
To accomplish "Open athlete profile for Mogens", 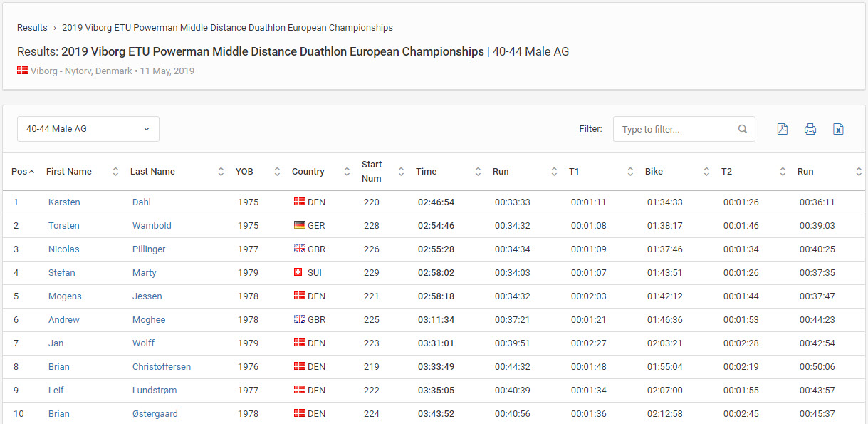I will (x=65, y=296).
